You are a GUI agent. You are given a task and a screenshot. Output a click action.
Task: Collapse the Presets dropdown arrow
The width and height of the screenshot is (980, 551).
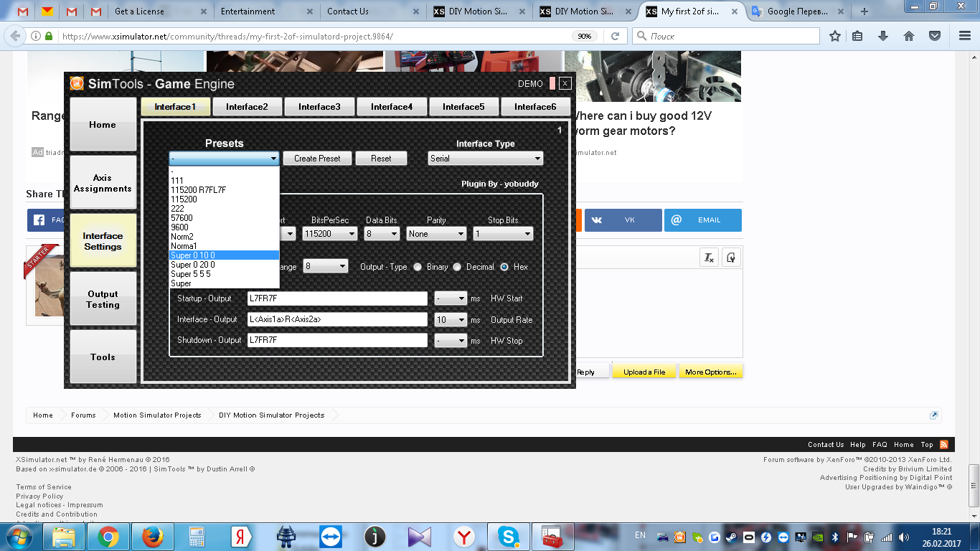pos(273,159)
